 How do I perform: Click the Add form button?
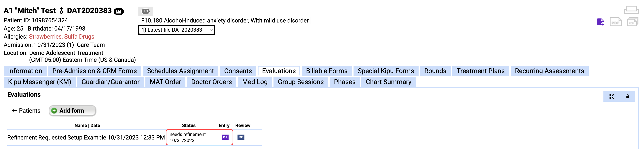pyautogui.click(x=72, y=111)
